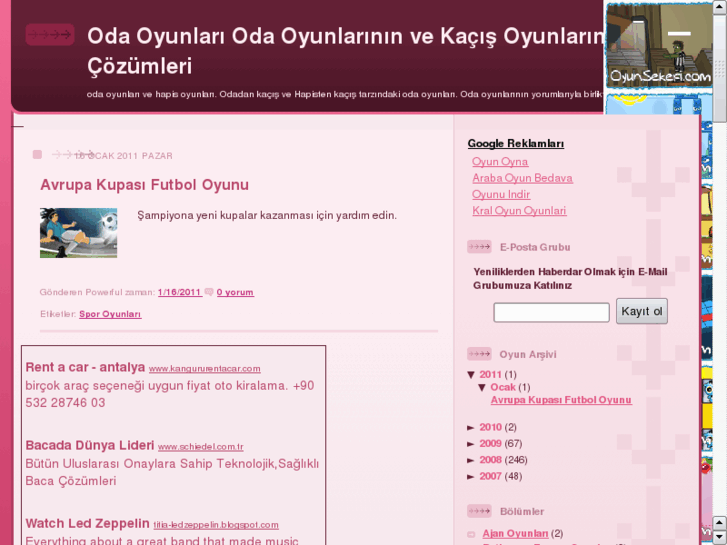Click the OyunSekeri.com game banner thumbnail
This screenshot has height=545, width=727.
tap(659, 45)
